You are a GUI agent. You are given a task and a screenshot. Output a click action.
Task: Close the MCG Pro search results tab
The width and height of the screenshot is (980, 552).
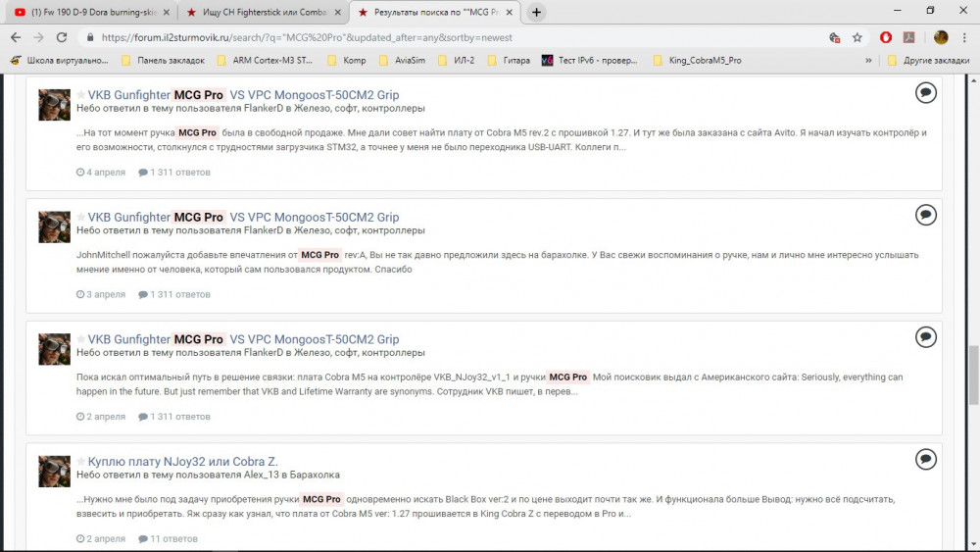click(x=510, y=12)
